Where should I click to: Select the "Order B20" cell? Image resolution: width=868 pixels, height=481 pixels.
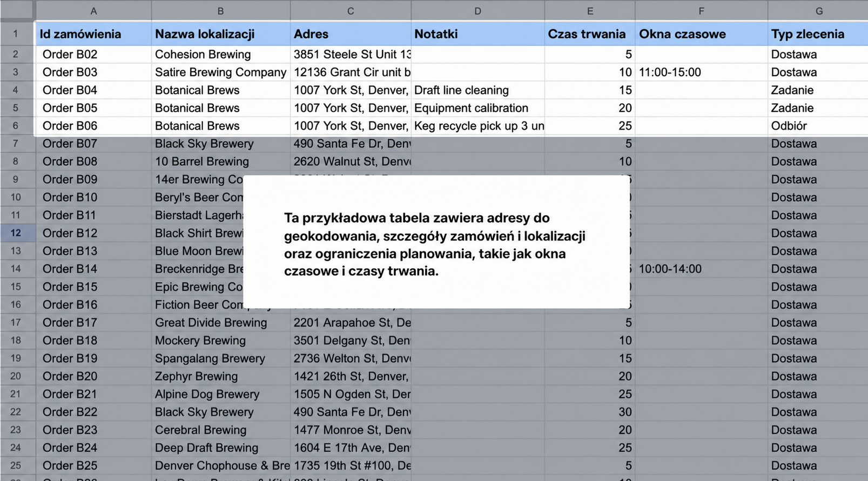pos(93,376)
